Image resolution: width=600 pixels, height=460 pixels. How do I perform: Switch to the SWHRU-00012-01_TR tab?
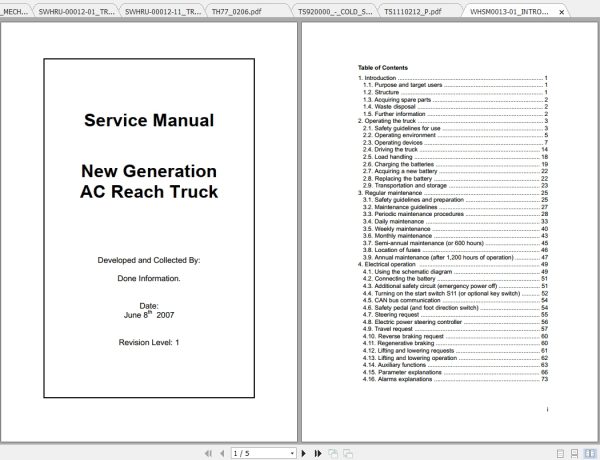(x=77, y=12)
